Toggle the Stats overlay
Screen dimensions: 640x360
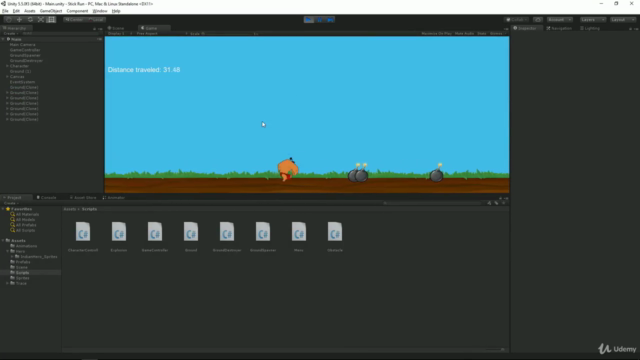pyautogui.click(x=482, y=33)
